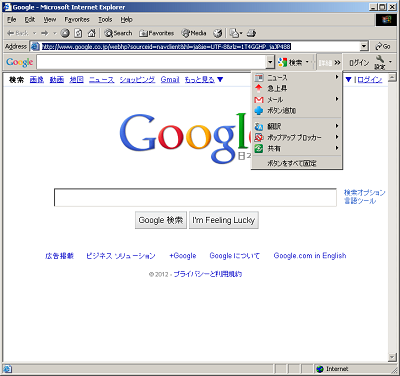Click the address bar URL field
Screen dimensions: 400x376
click(200, 46)
